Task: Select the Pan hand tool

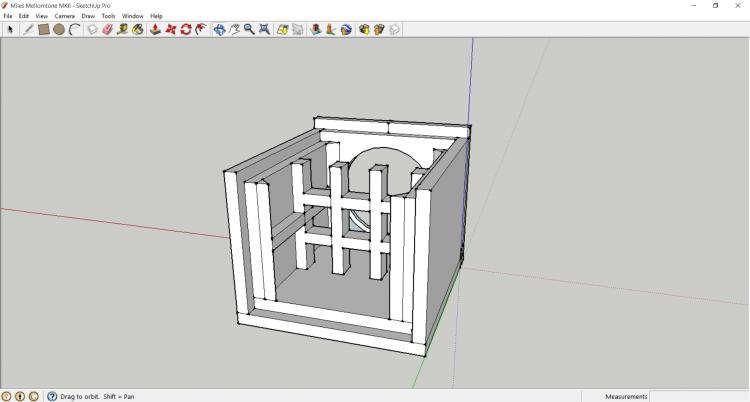Action: [234, 30]
